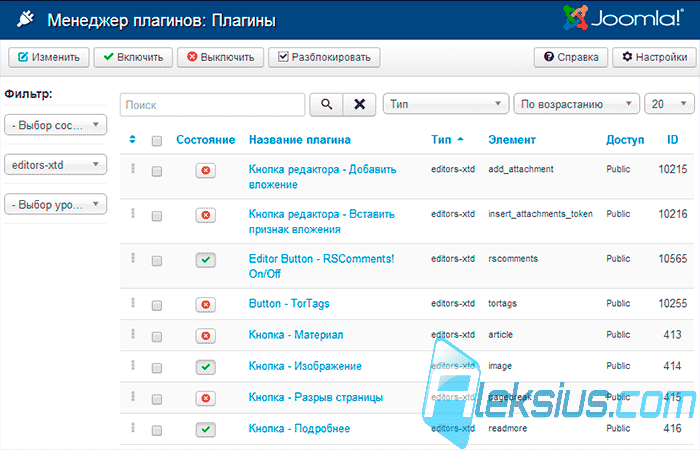Toggle status icon for RSComments! On/Off plugin
The height and width of the screenshot is (450, 700).
205,260
